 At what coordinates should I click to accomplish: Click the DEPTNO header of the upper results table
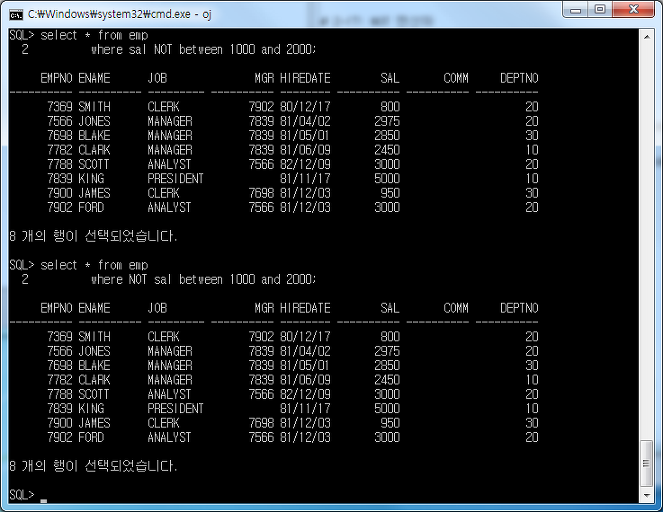[519, 78]
